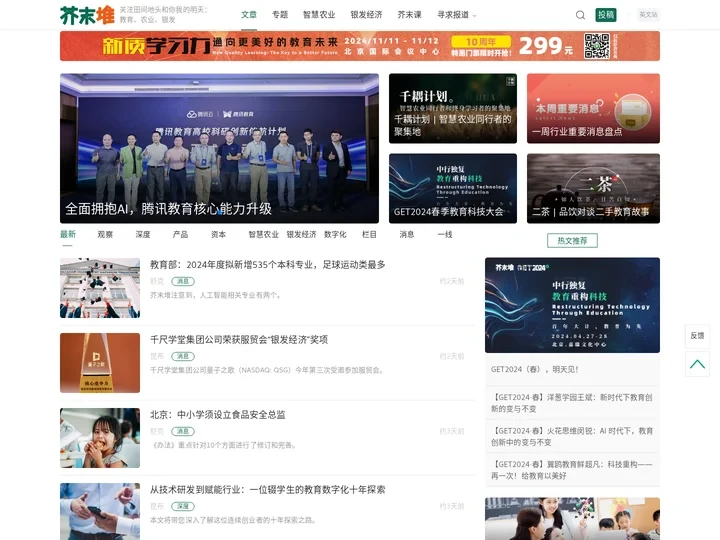The width and height of the screenshot is (720, 540).
Task: Click 深度 tag on 技术研发 article
Action: [x=183, y=506]
